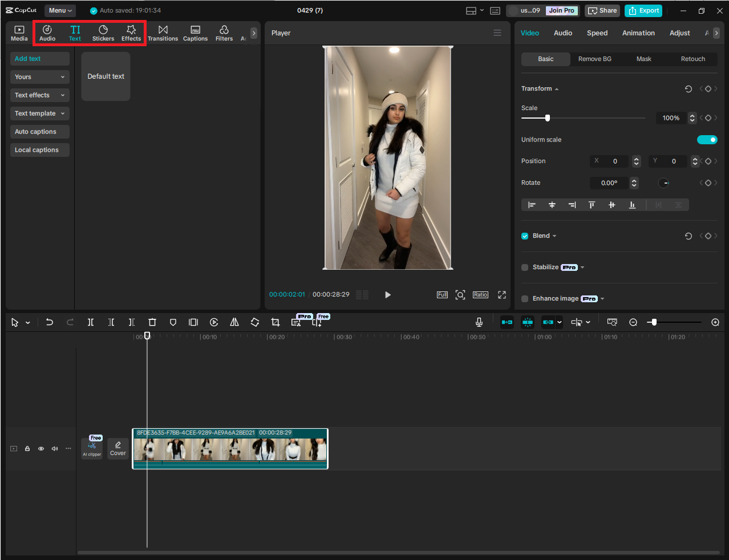
Task: Expand the Text effects category
Action: pyautogui.click(x=40, y=95)
